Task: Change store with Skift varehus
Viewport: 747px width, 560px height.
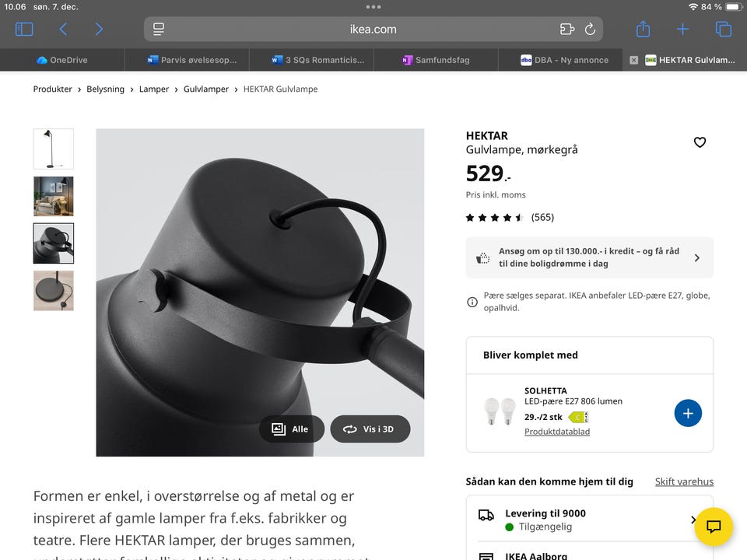Action: [684, 481]
